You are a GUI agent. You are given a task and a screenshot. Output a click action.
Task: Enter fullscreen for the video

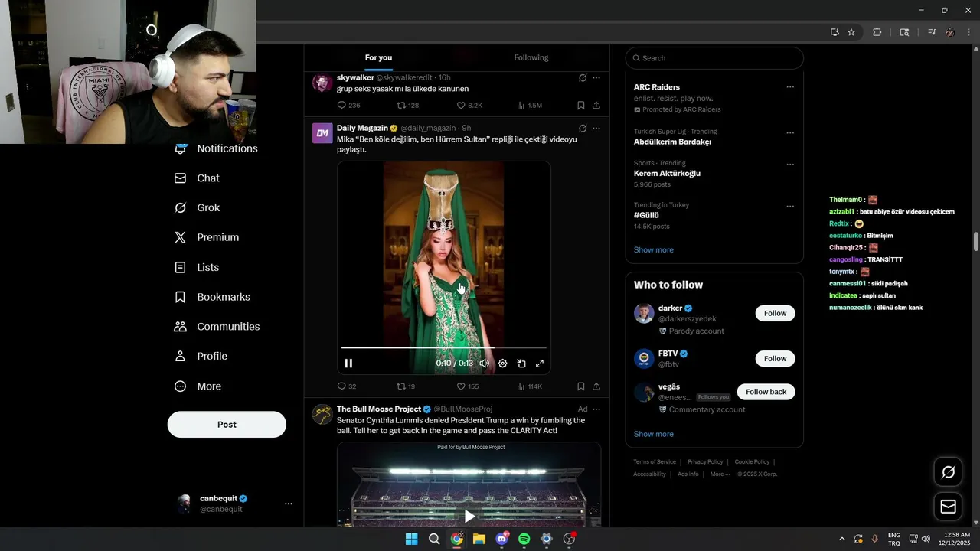540,364
